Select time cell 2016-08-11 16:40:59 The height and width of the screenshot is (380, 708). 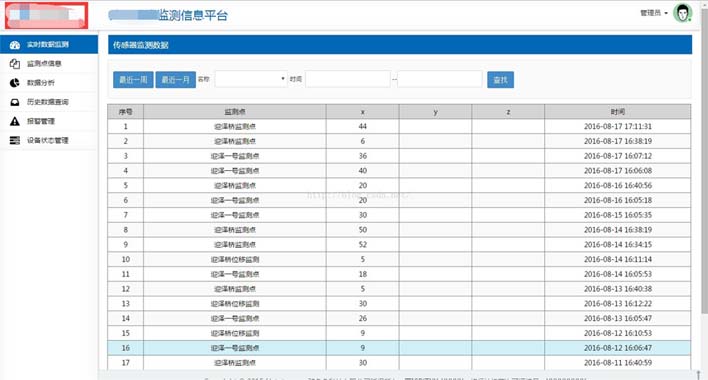[618, 363]
